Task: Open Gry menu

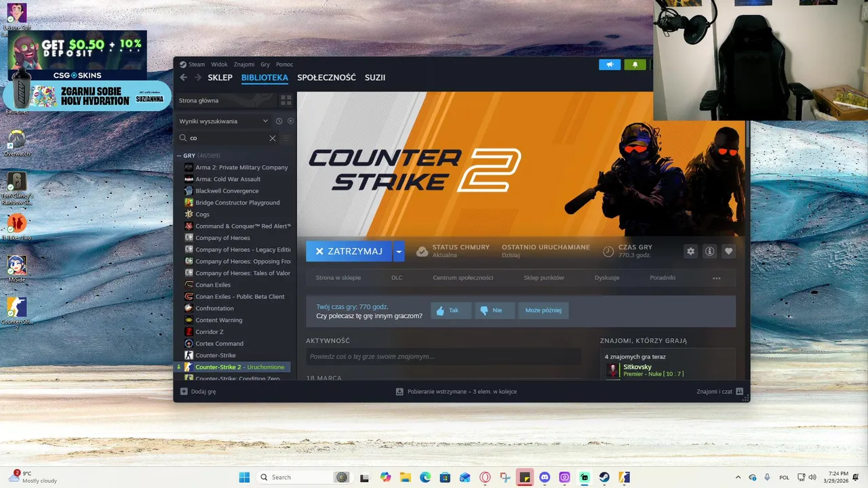Action: [265, 64]
